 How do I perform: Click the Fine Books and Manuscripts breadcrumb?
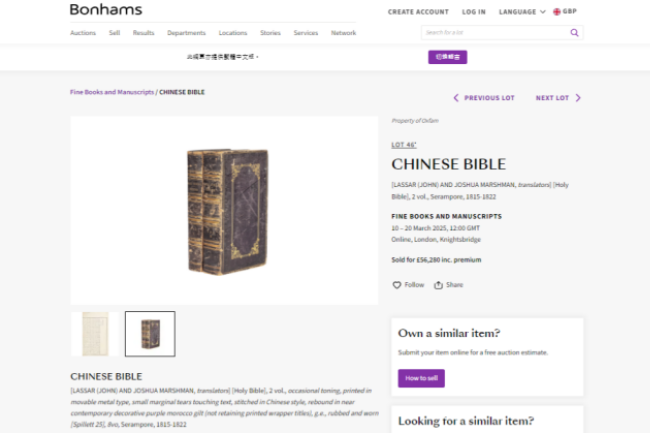112,92
